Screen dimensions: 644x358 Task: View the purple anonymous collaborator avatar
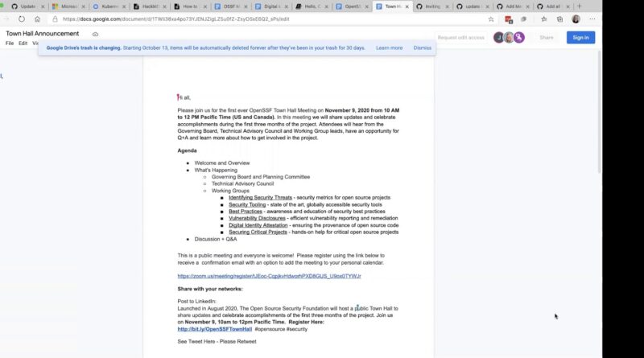(x=519, y=37)
